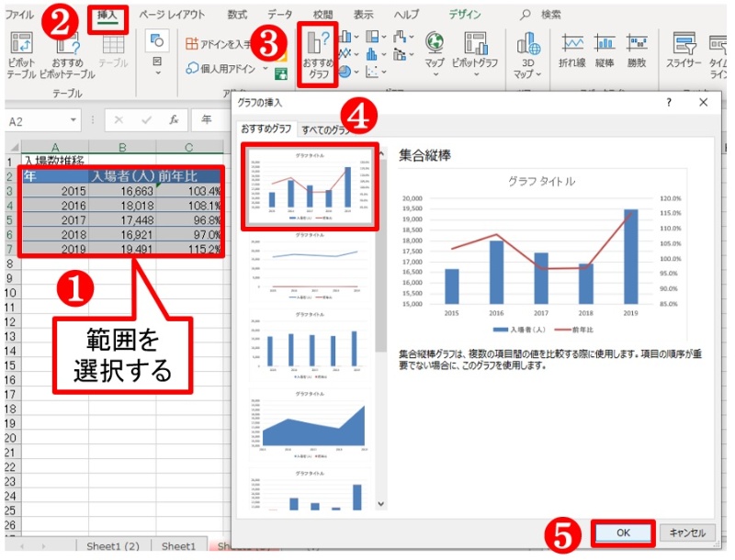Open the ファイル menu
The height and width of the screenshot is (560, 735).
click(x=26, y=15)
